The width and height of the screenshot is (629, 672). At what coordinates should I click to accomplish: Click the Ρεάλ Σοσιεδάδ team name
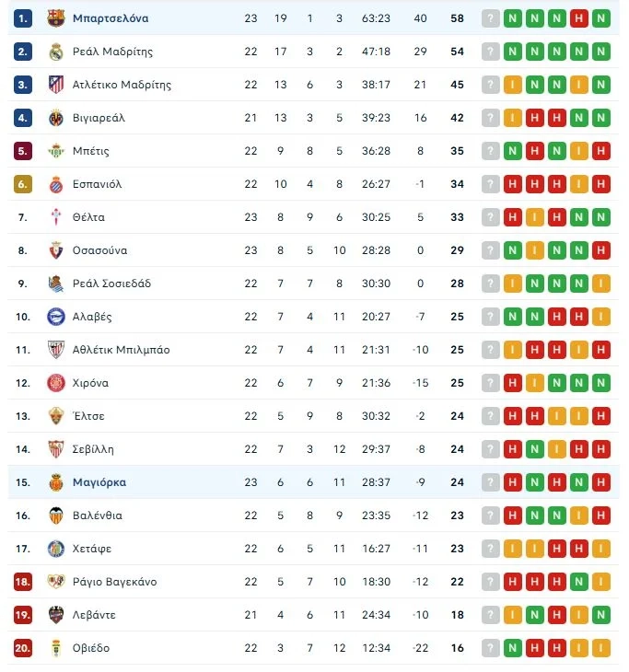(x=111, y=284)
